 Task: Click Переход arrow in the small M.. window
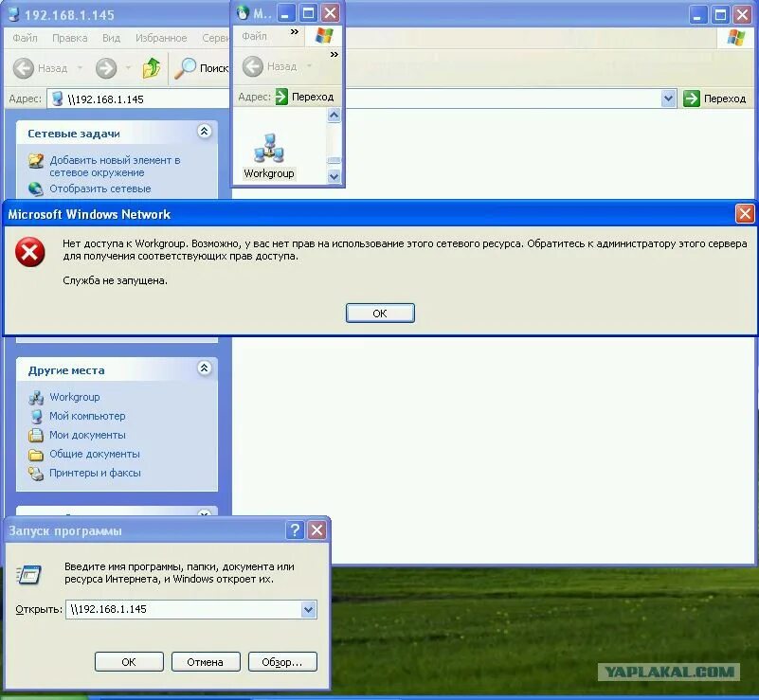tap(281, 97)
